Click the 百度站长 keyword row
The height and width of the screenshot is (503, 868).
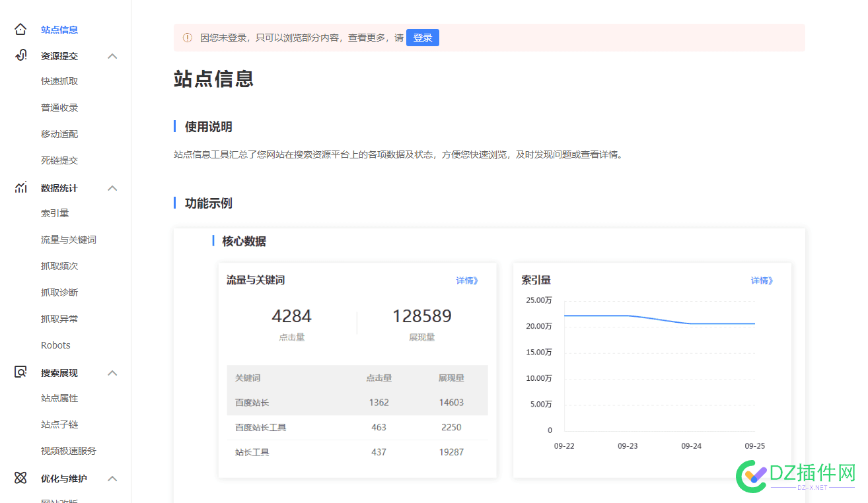tap(357, 402)
